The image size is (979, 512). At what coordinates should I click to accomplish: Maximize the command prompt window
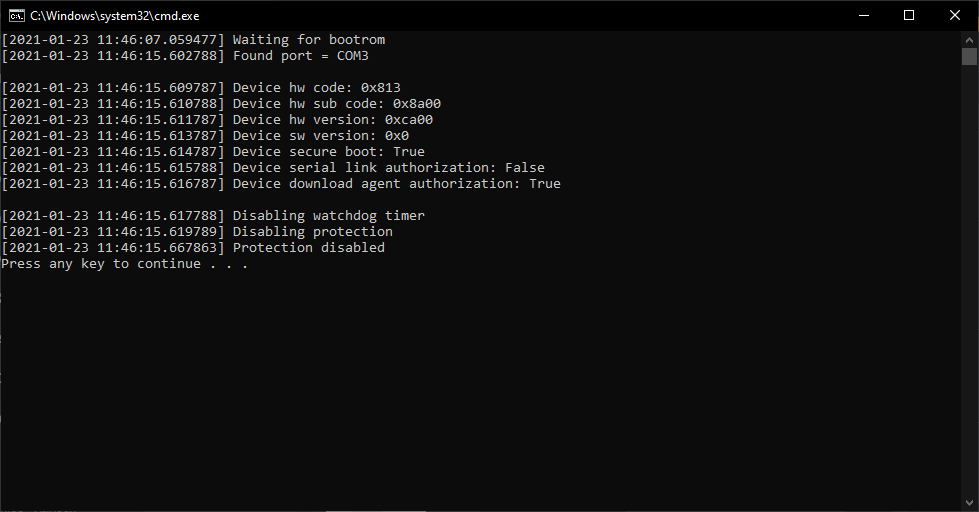909,15
